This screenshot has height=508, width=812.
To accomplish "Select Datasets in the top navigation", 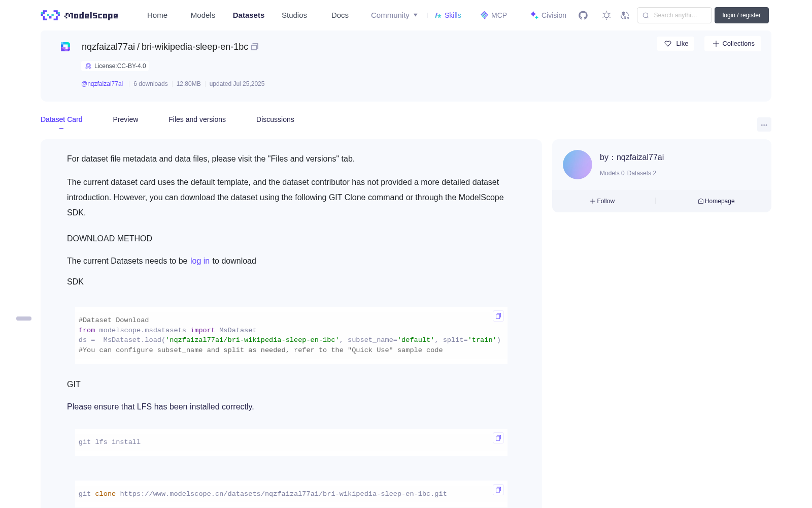I will click(249, 15).
